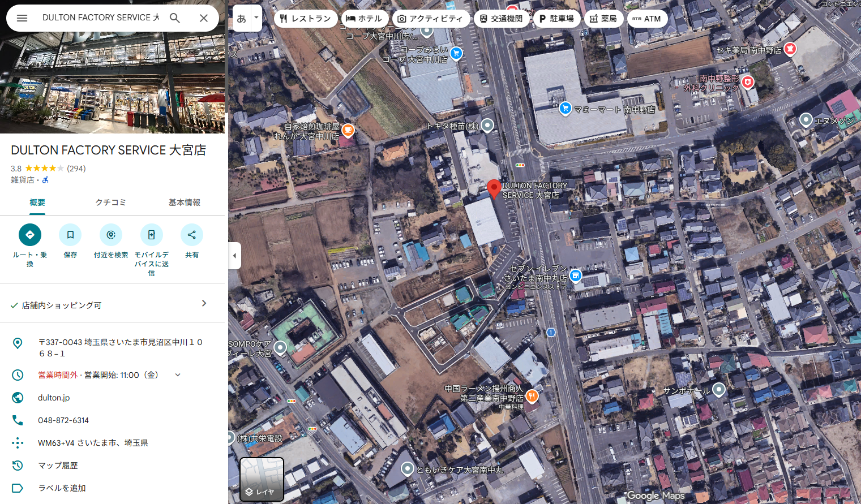Clear the search with the X icon
The width and height of the screenshot is (861, 504).
(204, 18)
